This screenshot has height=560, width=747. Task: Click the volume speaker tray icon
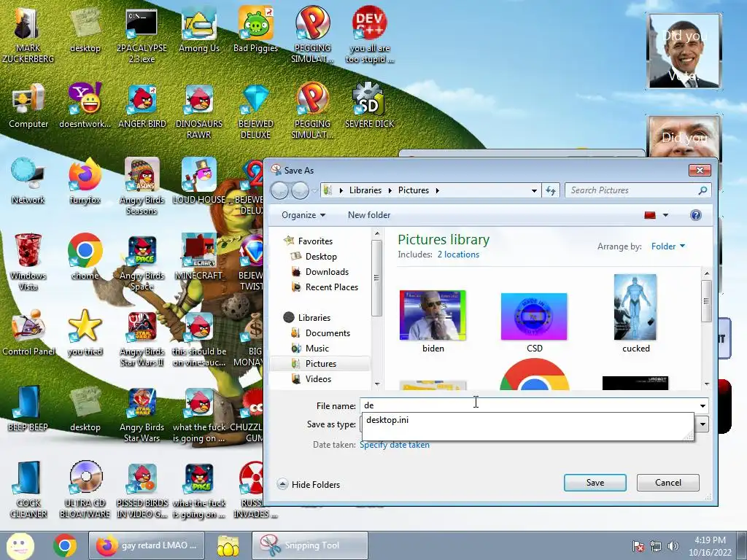click(x=673, y=546)
